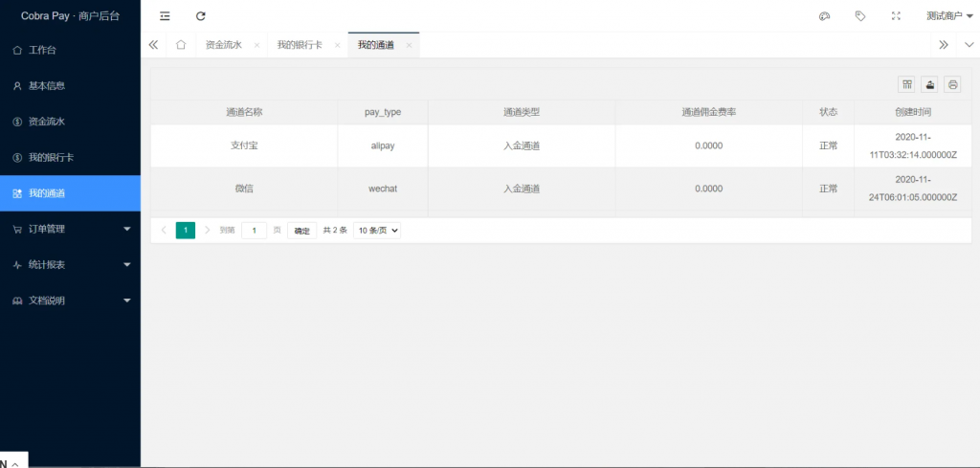Expand the 统计报表 sidebar menu

70,264
